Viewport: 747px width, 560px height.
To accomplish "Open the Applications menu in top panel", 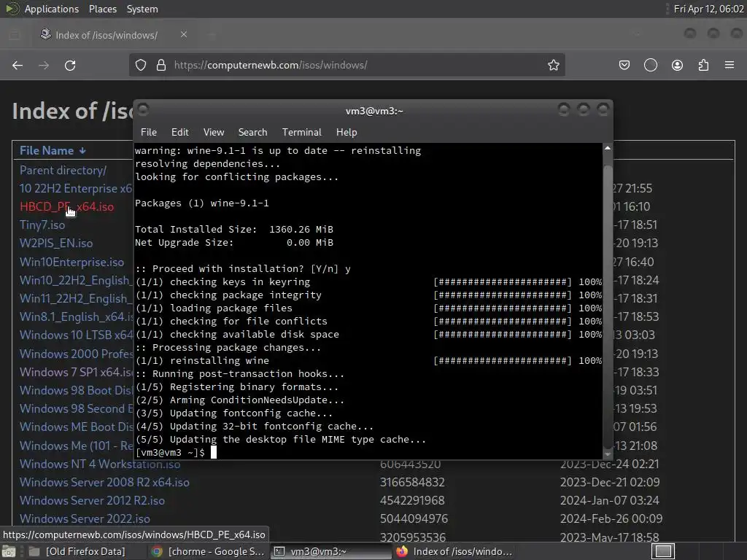I will pos(52,9).
